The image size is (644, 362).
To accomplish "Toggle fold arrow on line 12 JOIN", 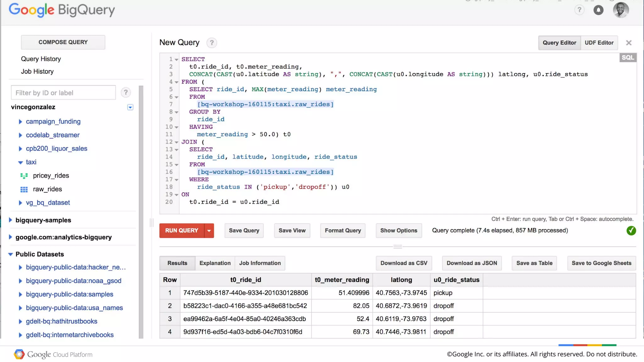I will [177, 142].
